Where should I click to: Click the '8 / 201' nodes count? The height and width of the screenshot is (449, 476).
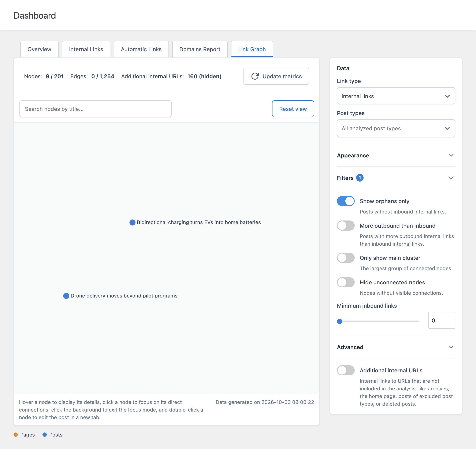point(55,76)
